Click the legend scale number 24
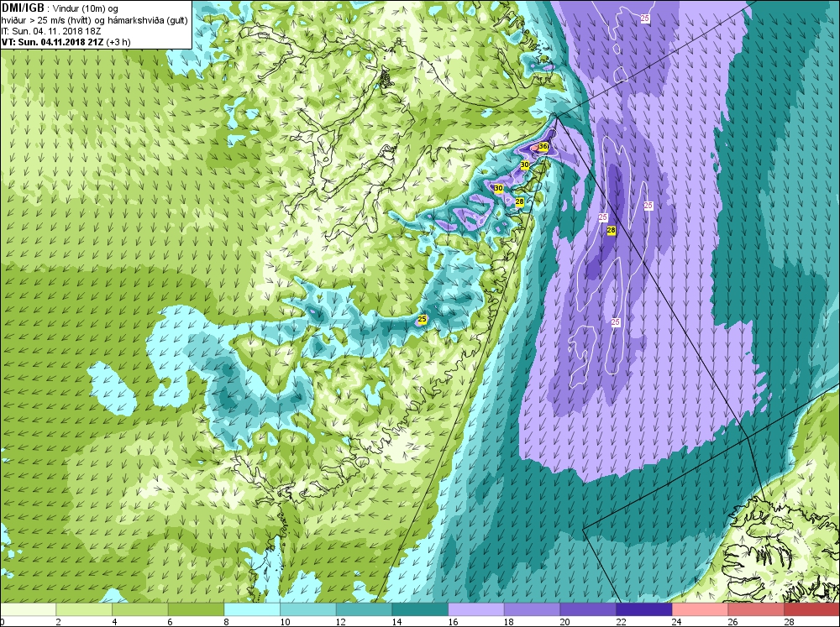840x627 pixels. click(x=676, y=622)
